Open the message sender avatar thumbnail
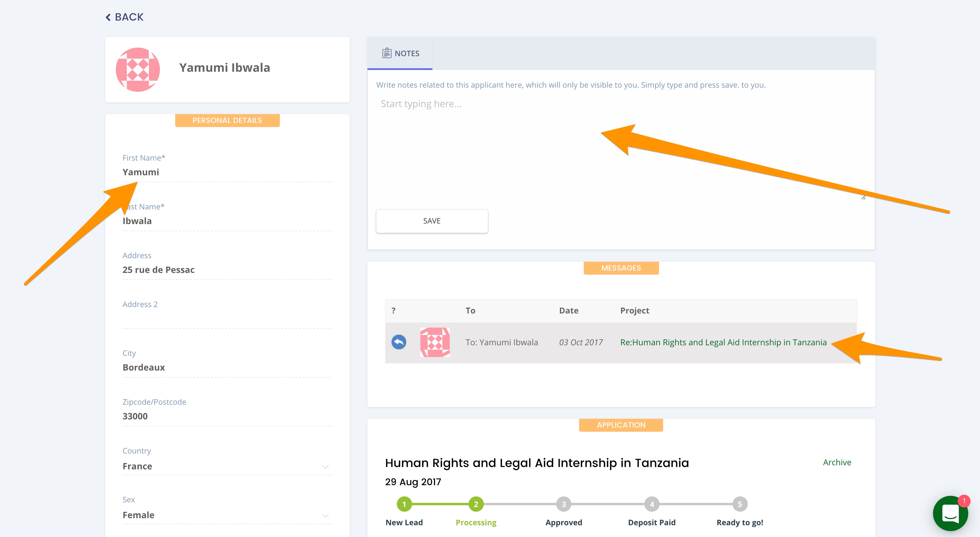This screenshot has width=980, height=537. pos(434,342)
